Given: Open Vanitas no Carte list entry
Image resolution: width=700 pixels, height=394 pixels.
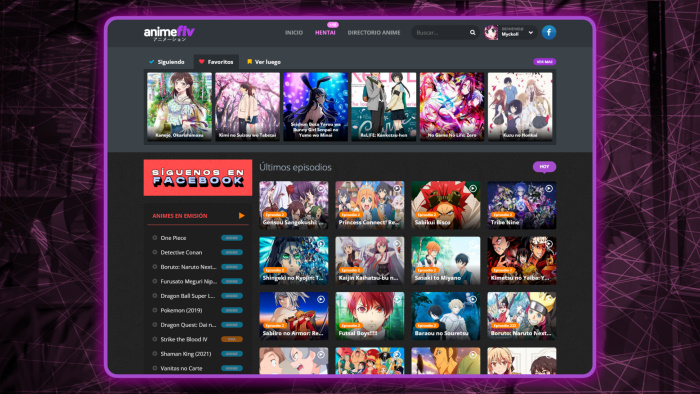Looking at the screenshot, I should [x=181, y=368].
